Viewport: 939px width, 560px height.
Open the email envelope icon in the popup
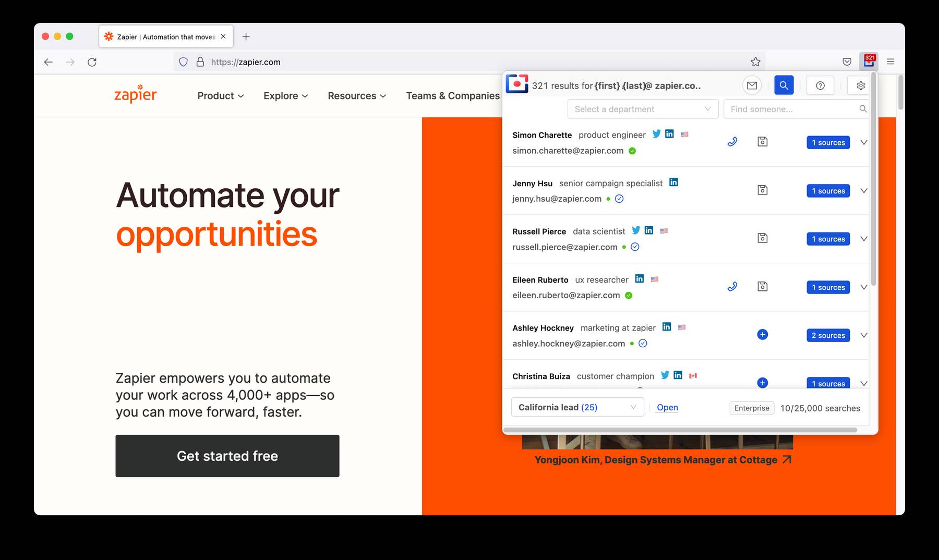(752, 86)
